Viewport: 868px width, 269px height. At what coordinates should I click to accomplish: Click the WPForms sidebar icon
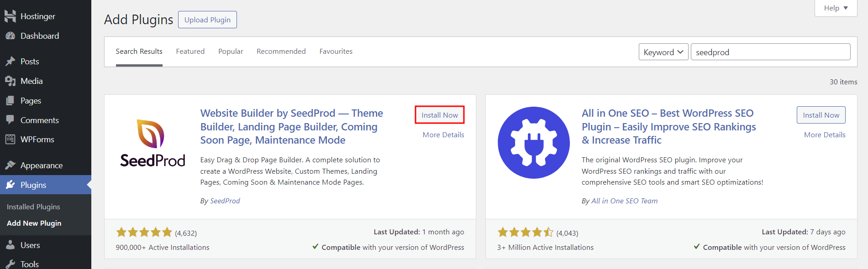10,140
